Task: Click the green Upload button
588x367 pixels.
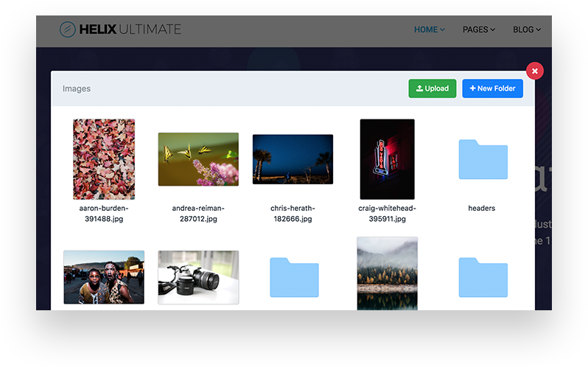Action: point(433,88)
